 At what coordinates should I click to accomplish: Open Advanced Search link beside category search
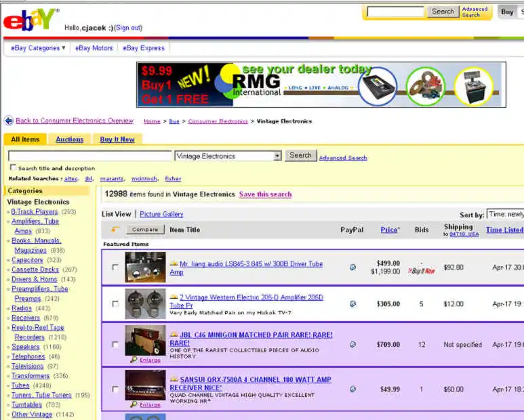click(343, 158)
